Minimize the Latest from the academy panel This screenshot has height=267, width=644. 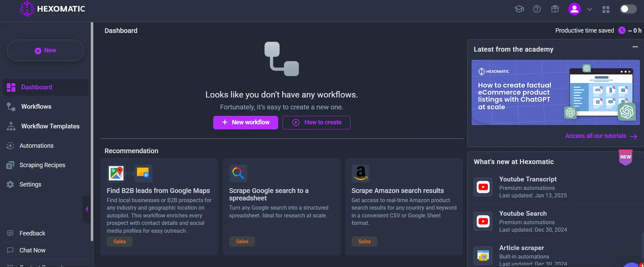[635, 47]
